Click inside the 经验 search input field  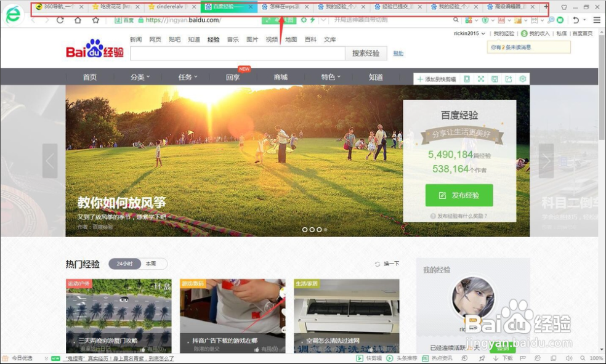coord(237,54)
